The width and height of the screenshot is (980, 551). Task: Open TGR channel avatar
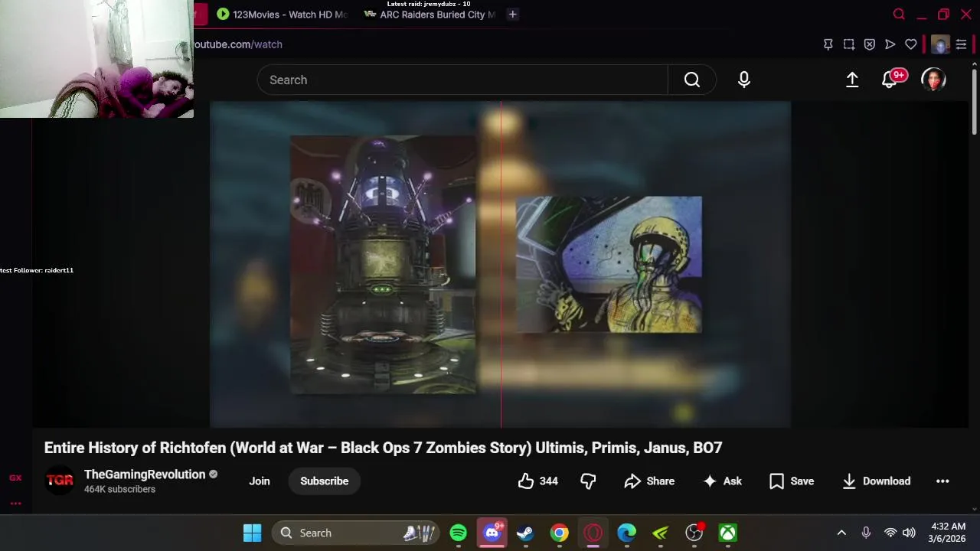click(60, 481)
